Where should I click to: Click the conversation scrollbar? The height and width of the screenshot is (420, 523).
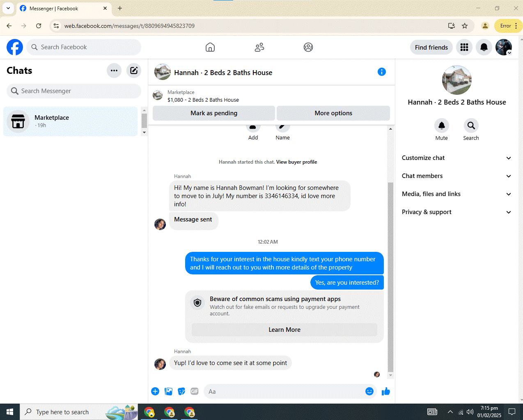tap(390, 277)
